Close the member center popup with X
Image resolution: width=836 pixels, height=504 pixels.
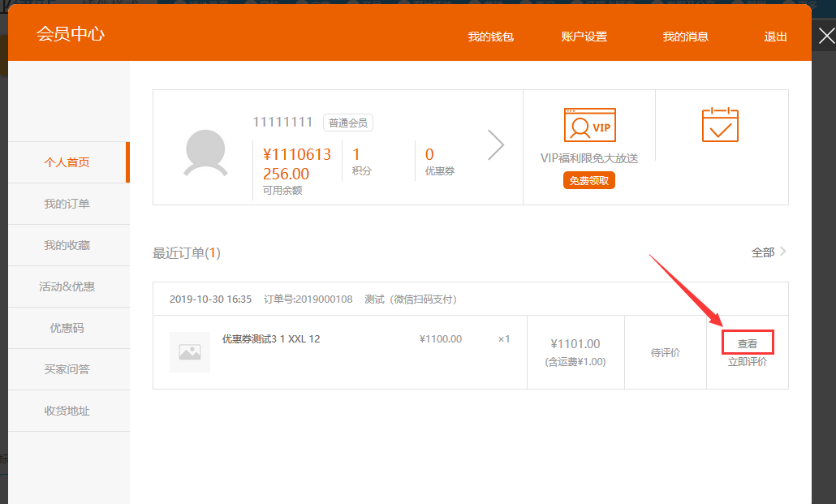(825, 37)
